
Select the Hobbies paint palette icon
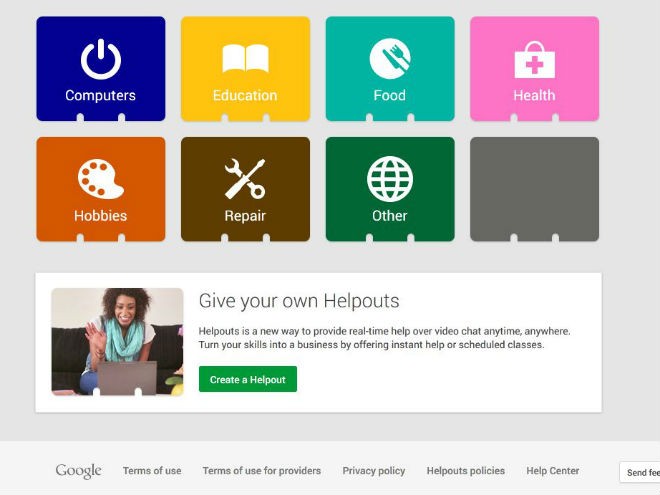click(101, 178)
